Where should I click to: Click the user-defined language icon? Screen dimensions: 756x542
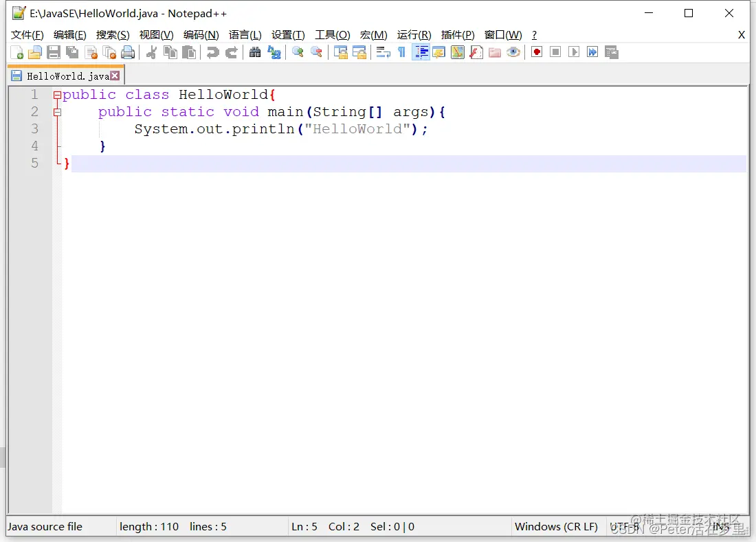click(439, 52)
